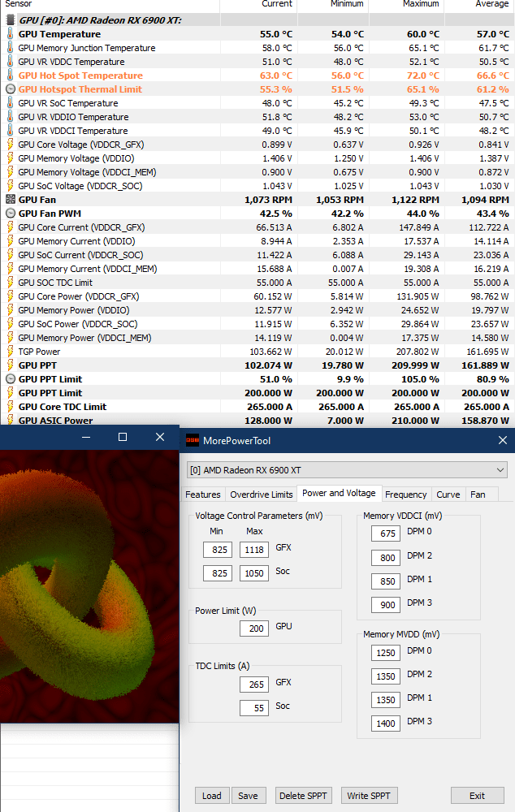Maximize the 3D render test window
The height and width of the screenshot is (812, 515).
coord(123,437)
